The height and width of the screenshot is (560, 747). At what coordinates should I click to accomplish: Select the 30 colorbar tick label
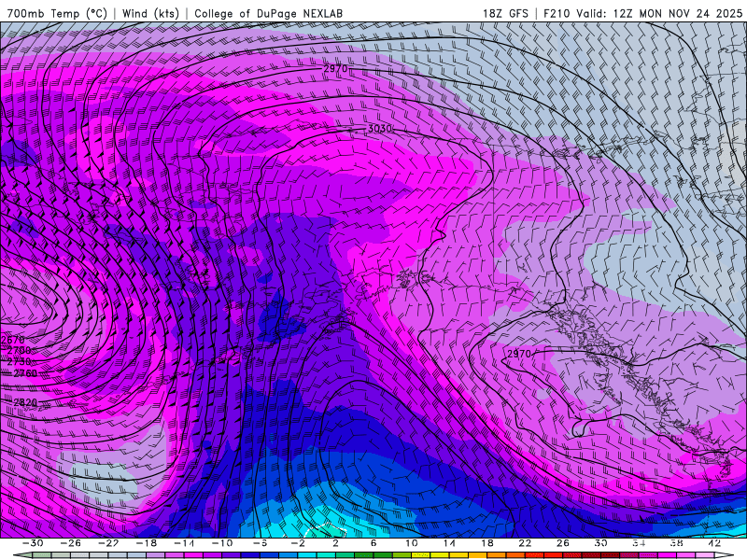point(600,543)
